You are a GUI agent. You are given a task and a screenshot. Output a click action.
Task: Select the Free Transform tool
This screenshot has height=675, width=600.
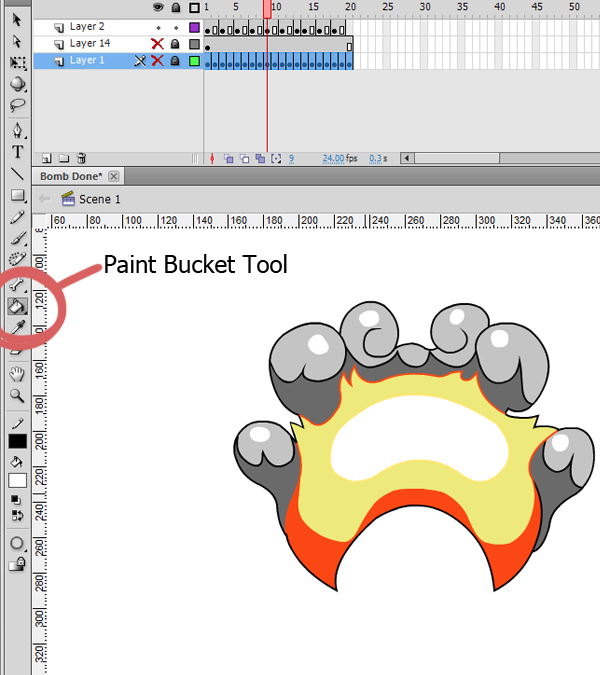[x=17, y=63]
